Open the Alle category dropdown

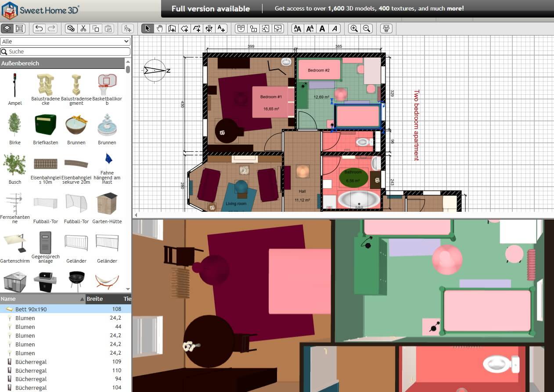pyautogui.click(x=65, y=41)
